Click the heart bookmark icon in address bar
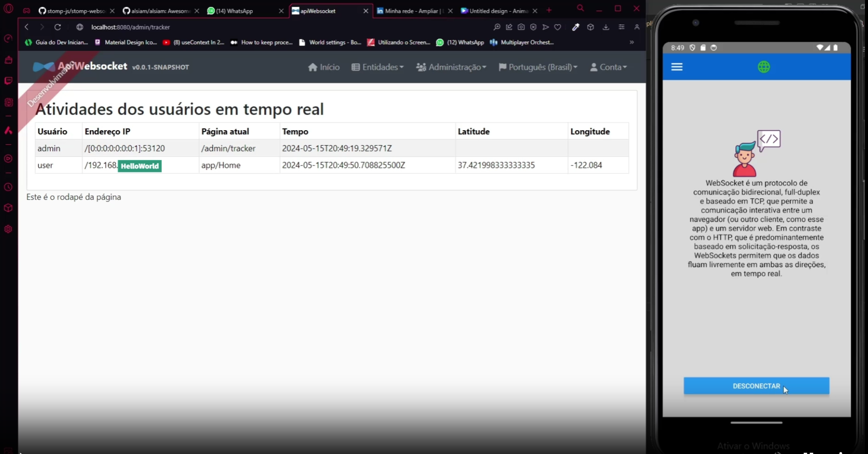 [x=558, y=27]
